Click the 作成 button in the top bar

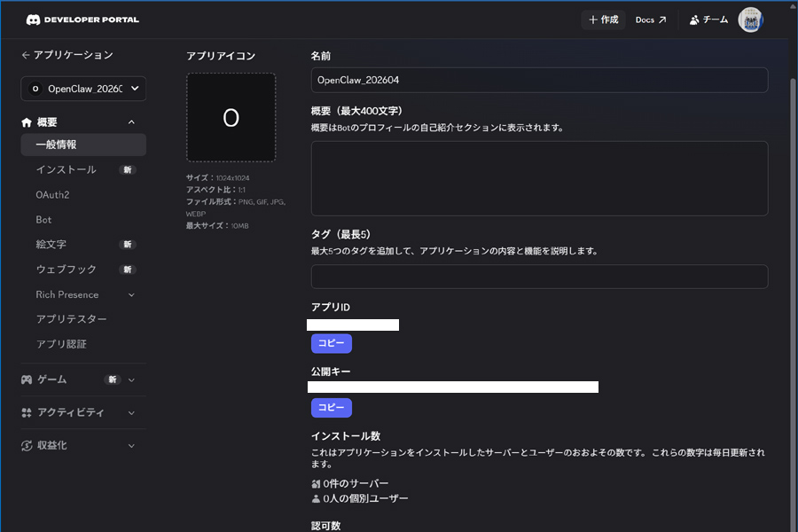pyautogui.click(x=603, y=19)
